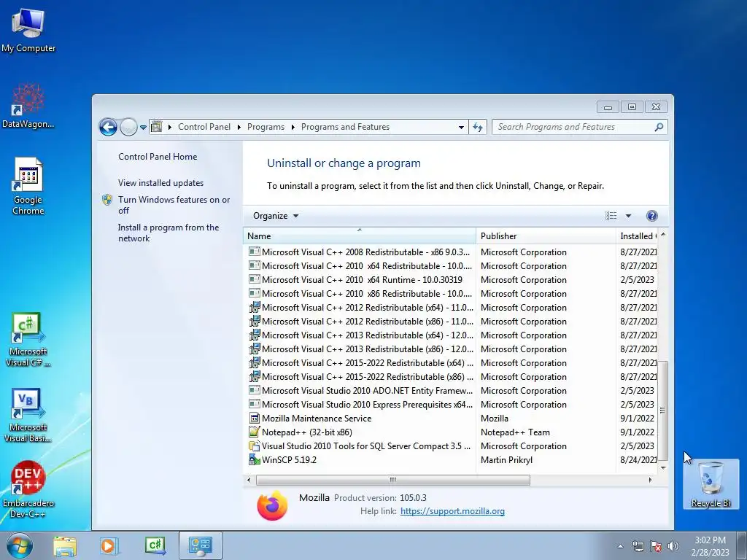The width and height of the screenshot is (747, 560).
Task: Click Install a program from the network
Action: tap(169, 233)
